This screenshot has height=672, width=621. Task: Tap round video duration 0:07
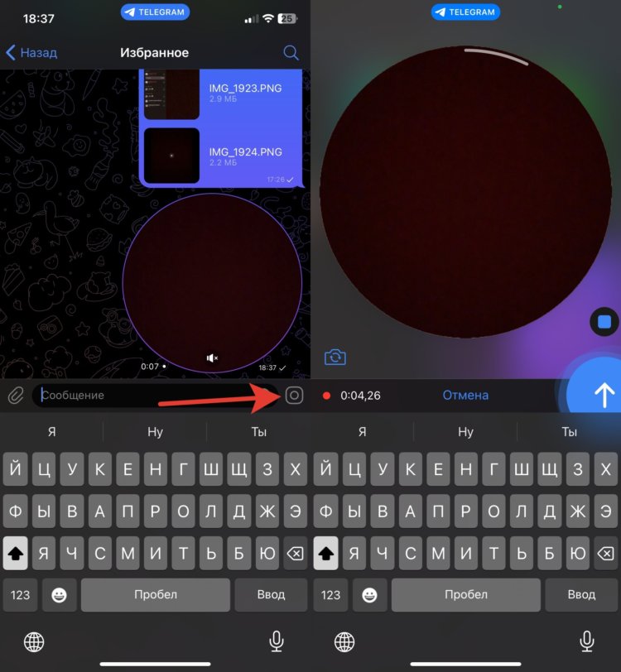tap(150, 367)
